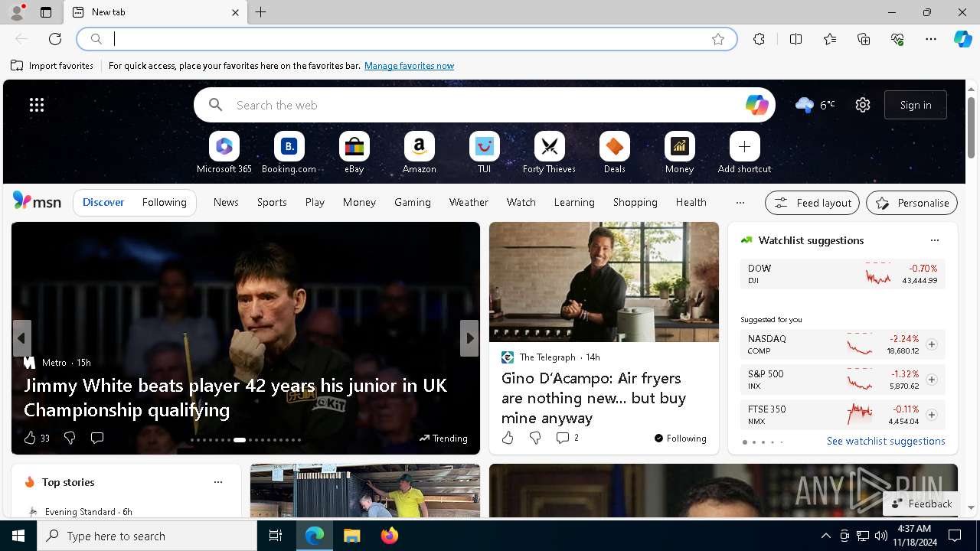
Task: Open the Collections toolbar icon
Action: tap(864, 39)
